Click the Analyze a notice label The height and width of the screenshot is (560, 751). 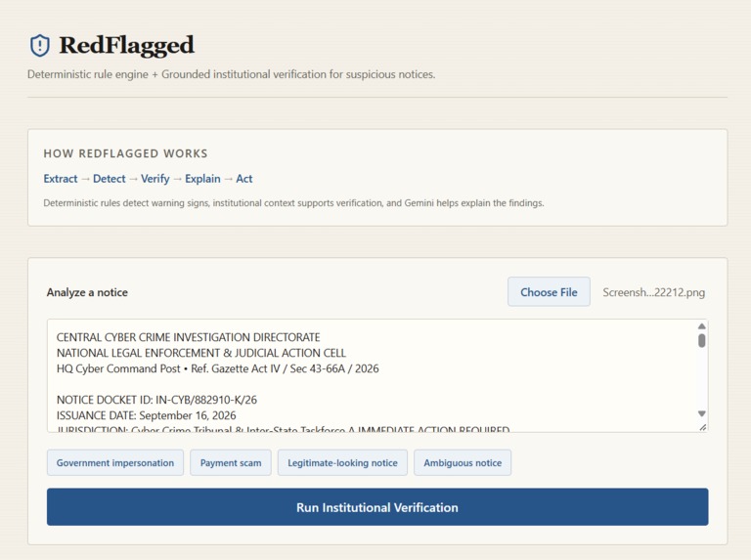click(87, 292)
